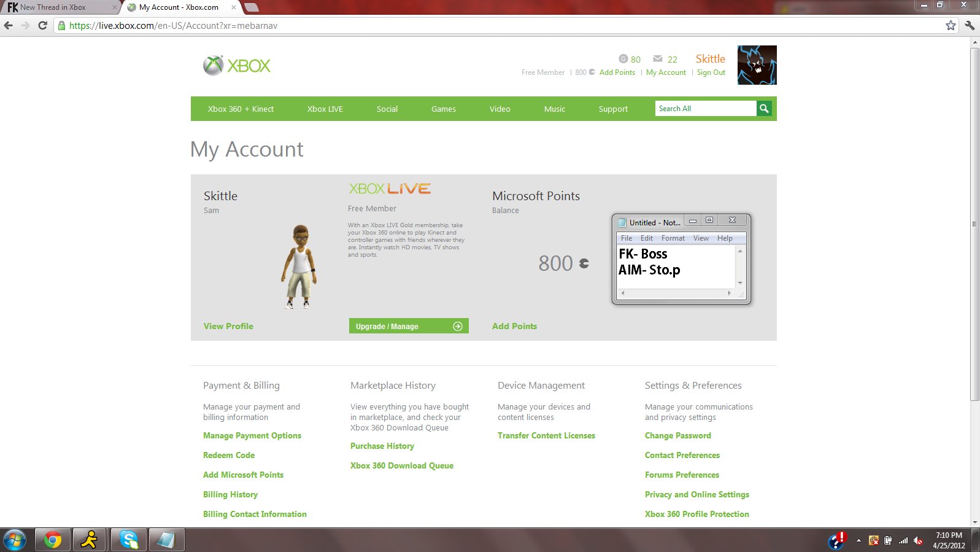Open Notepad File menu
This screenshot has height=552, width=980.
(x=627, y=238)
